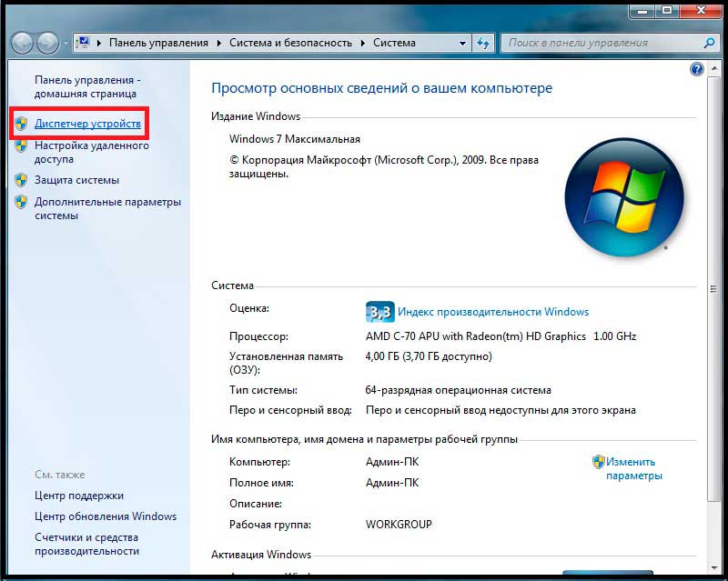Open the address bar history dropdown arrow
Image resolution: width=728 pixels, height=581 pixels.
coord(462,43)
